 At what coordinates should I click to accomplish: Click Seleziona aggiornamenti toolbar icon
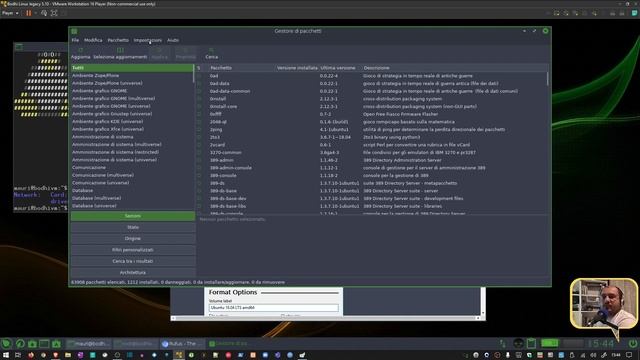pyautogui.click(x=120, y=50)
